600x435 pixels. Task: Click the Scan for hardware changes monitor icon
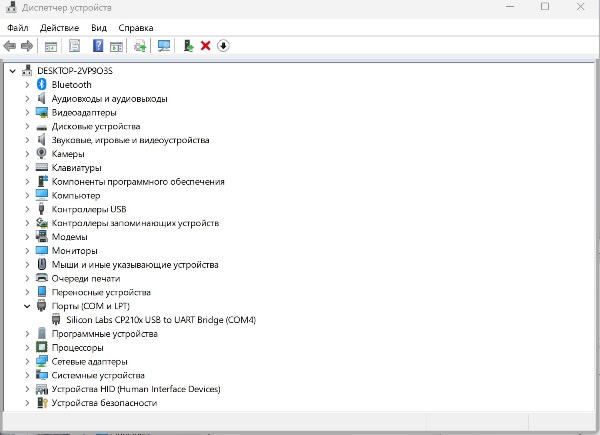click(x=164, y=46)
